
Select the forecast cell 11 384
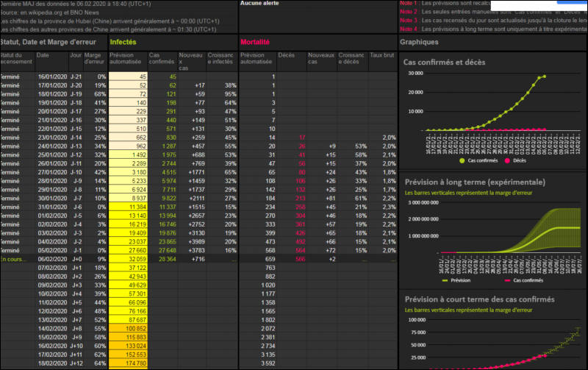(128, 207)
